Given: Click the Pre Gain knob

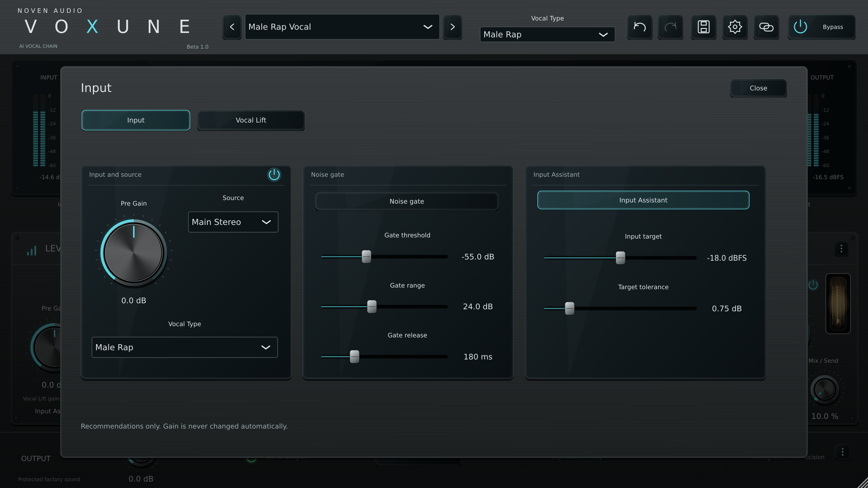Looking at the screenshot, I should [133, 253].
